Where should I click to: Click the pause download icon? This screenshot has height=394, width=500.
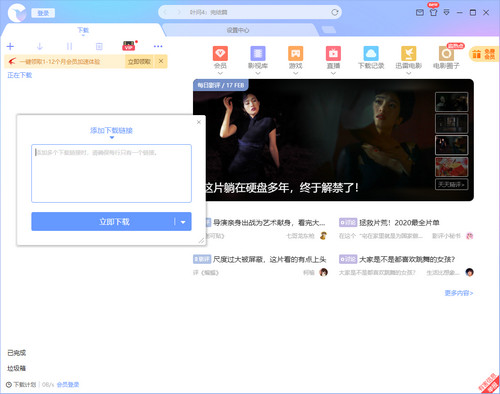[69, 46]
